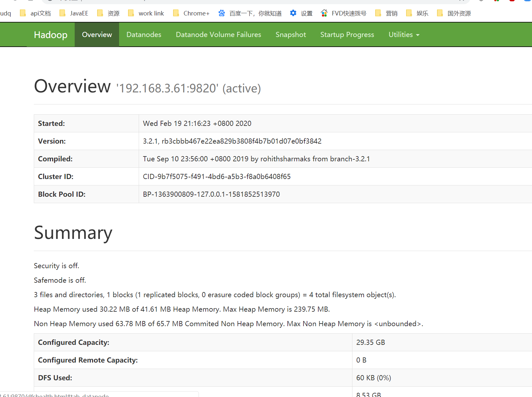Switch to the Datanodes tab
The height and width of the screenshot is (397, 532).
[144, 34]
